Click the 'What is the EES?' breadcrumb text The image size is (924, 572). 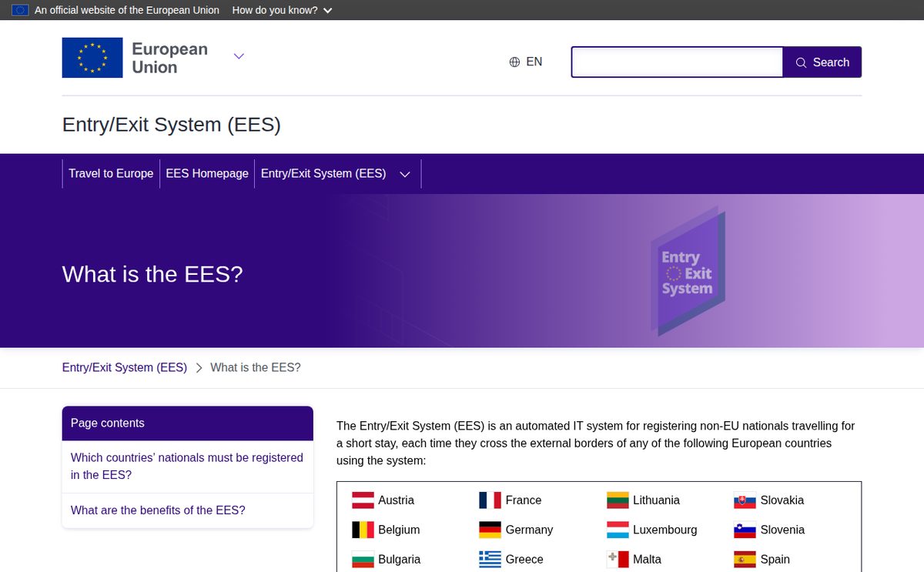pos(256,368)
